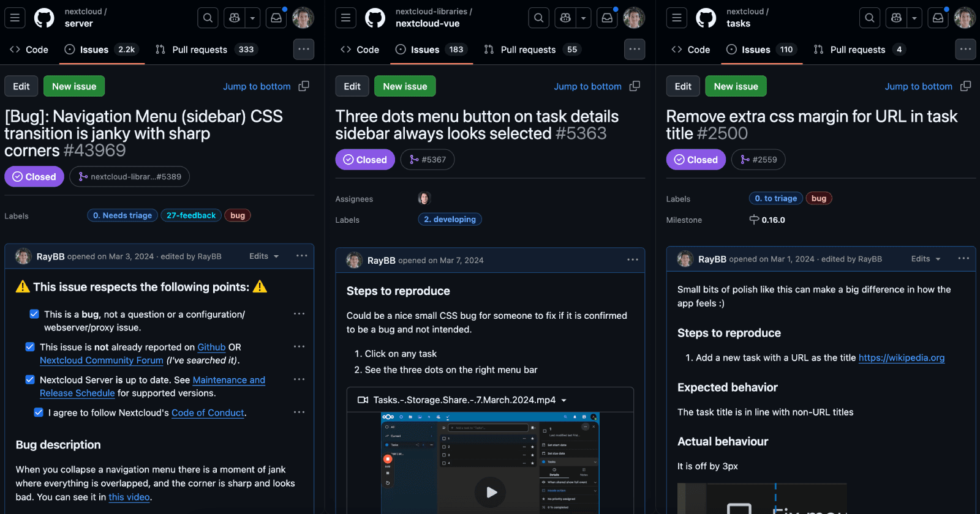980x514 pixels.
Task: Open Copilot icon in server window
Action: coord(235,18)
